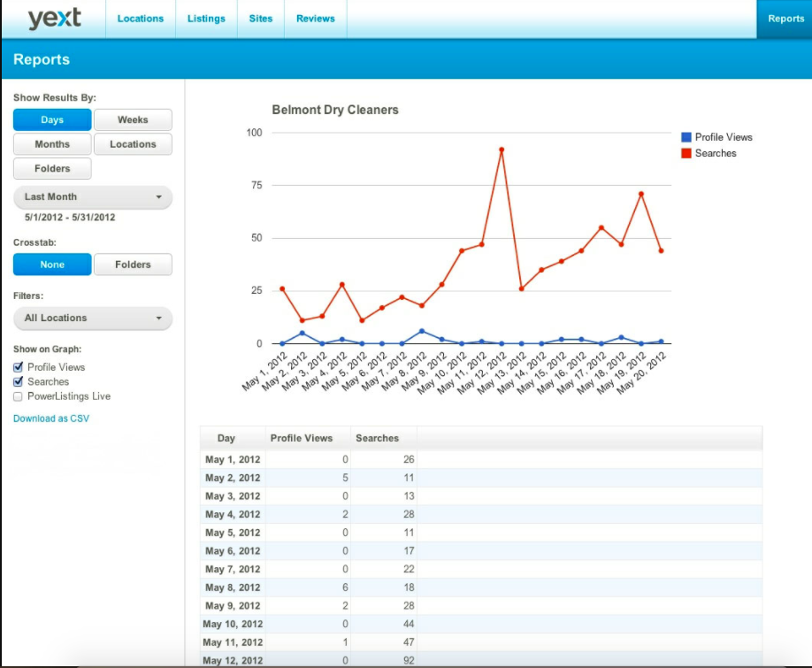Open the Reviews tab

point(315,19)
